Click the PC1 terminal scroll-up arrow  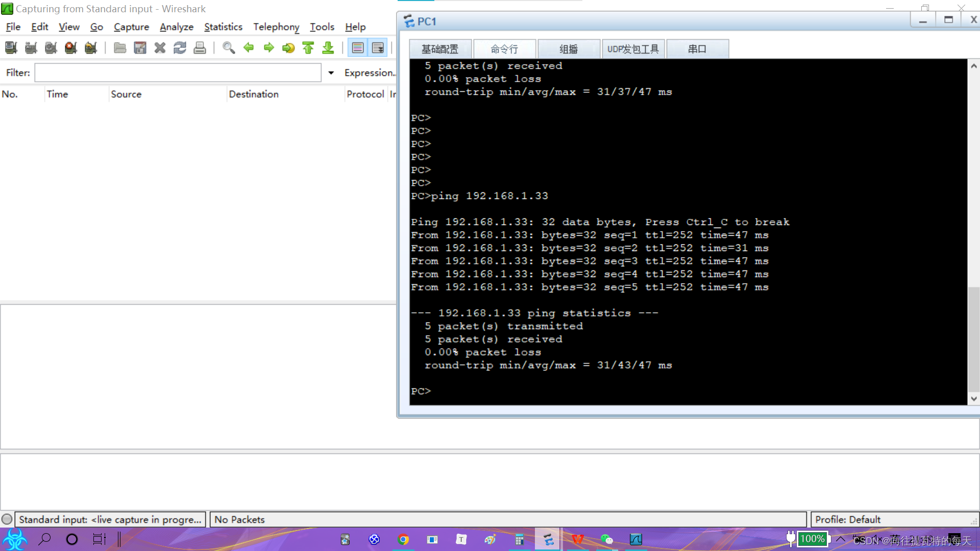coord(974,66)
